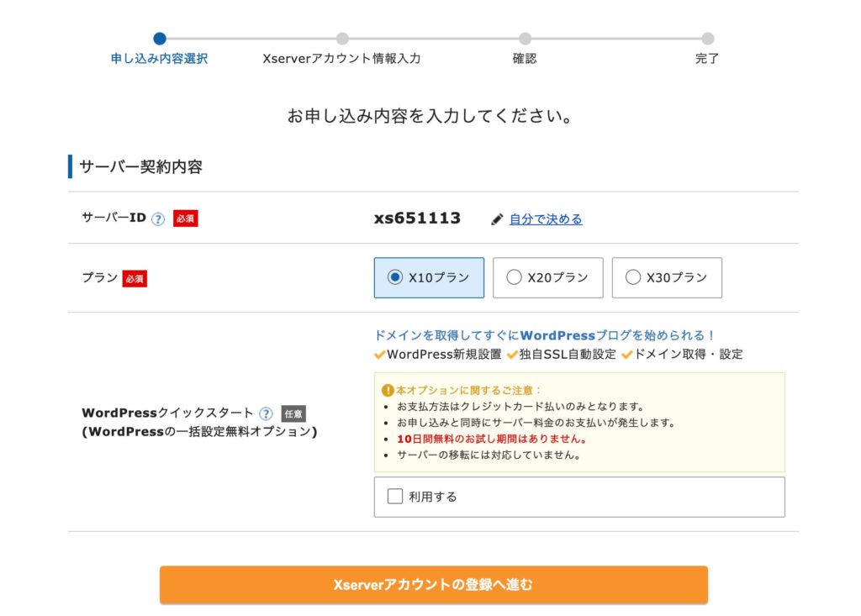Screen dimensions: 861x616
Task: Click the Xserverアカウント情報入力 step label
Action: tap(341, 59)
